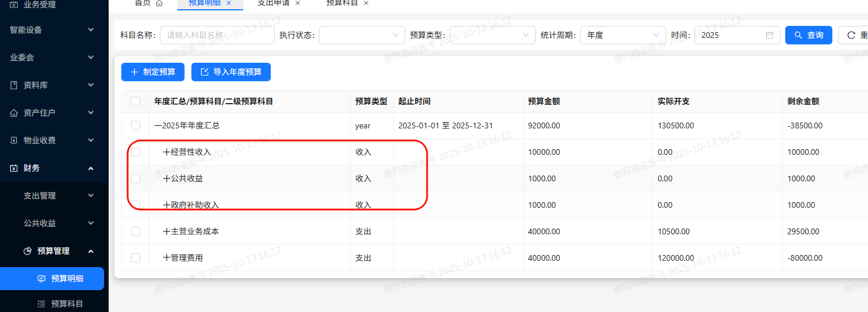Click the 时间 field showing 2025
This screenshot has width=868, height=312.
[x=738, y=35]
